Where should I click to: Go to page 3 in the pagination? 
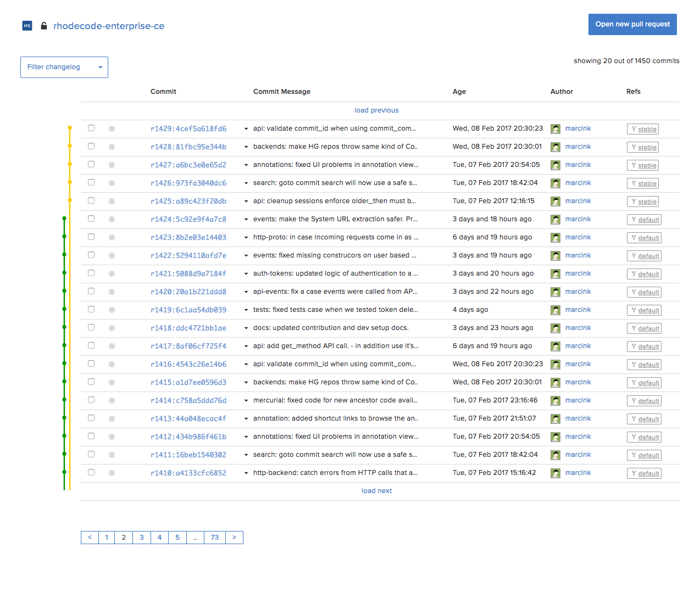click(x=142, y=538)
